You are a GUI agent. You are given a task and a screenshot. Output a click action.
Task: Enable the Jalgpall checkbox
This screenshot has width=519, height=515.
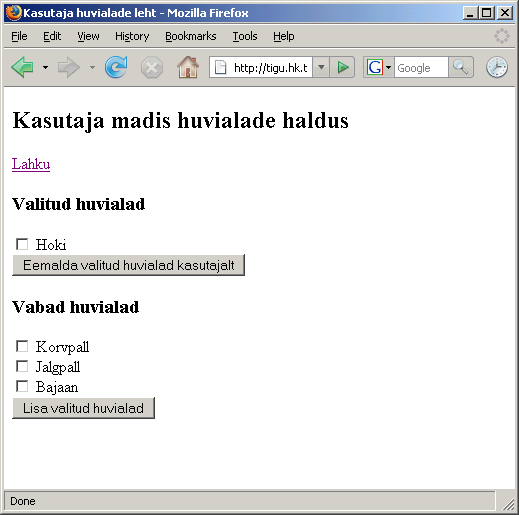(x=22, y=366)
